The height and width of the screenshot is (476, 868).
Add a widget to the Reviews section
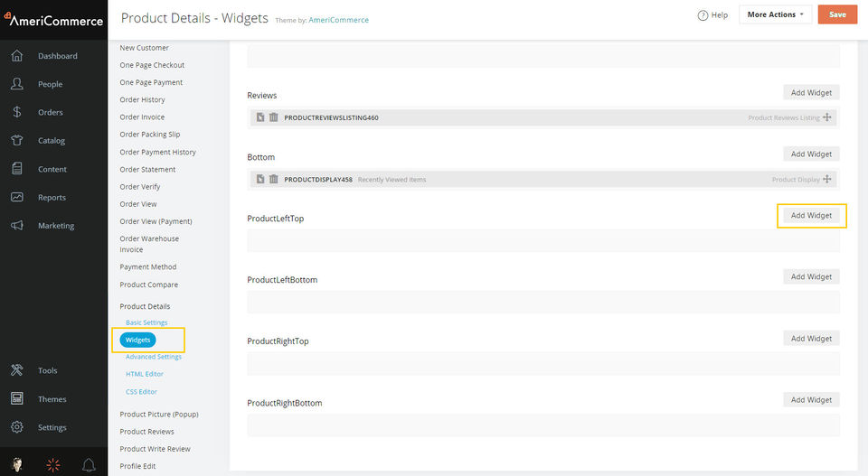pos(811,93)
